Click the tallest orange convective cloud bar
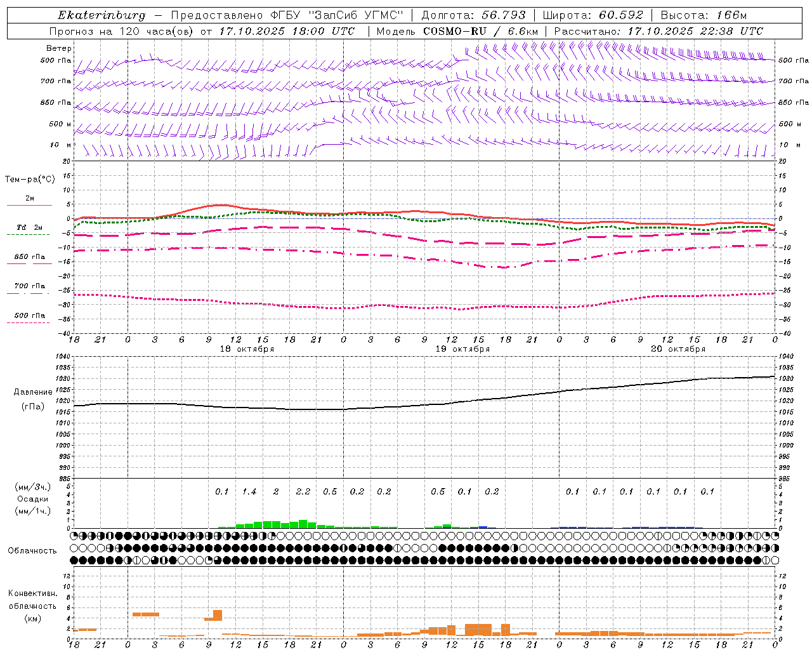The width and height of the screenshot is (812, 650). pos(218,615)
